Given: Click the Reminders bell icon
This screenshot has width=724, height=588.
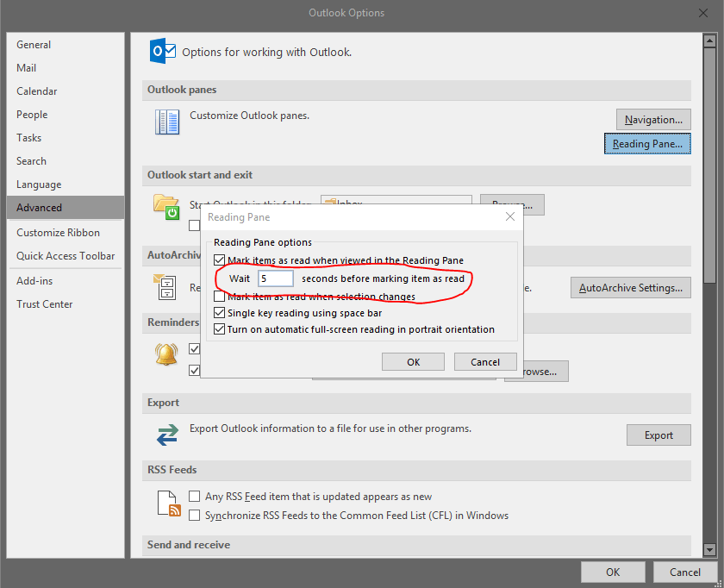Looking at the screenshot, I should [x=165, y=354].
